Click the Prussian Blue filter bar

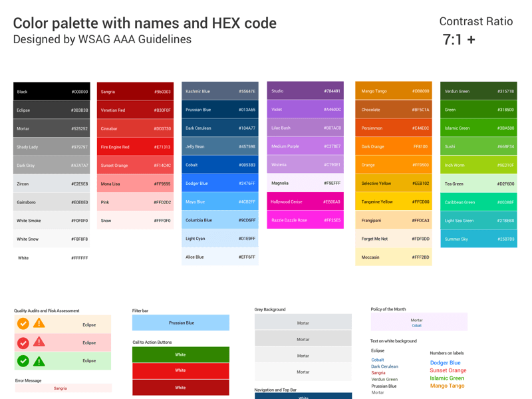click(181, 323)
